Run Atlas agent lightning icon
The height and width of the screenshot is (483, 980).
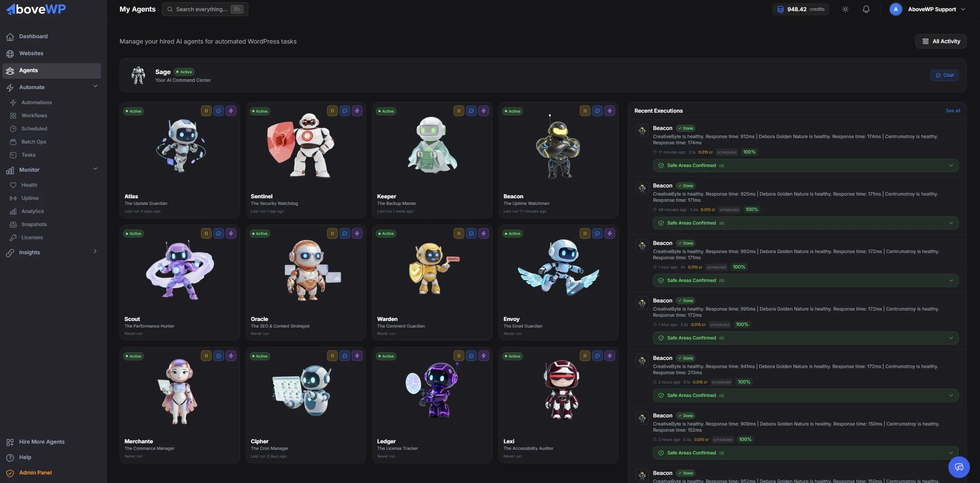(231, 111)
